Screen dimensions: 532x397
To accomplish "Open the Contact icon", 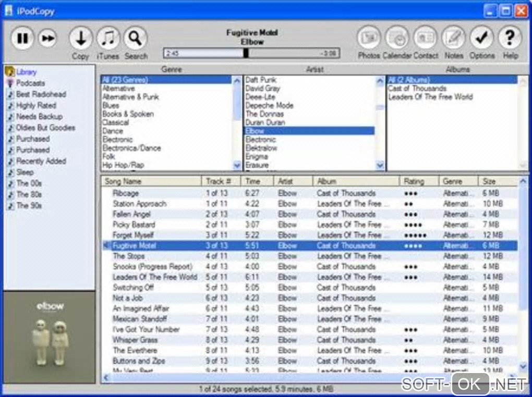I will click(x=425, y=38).
